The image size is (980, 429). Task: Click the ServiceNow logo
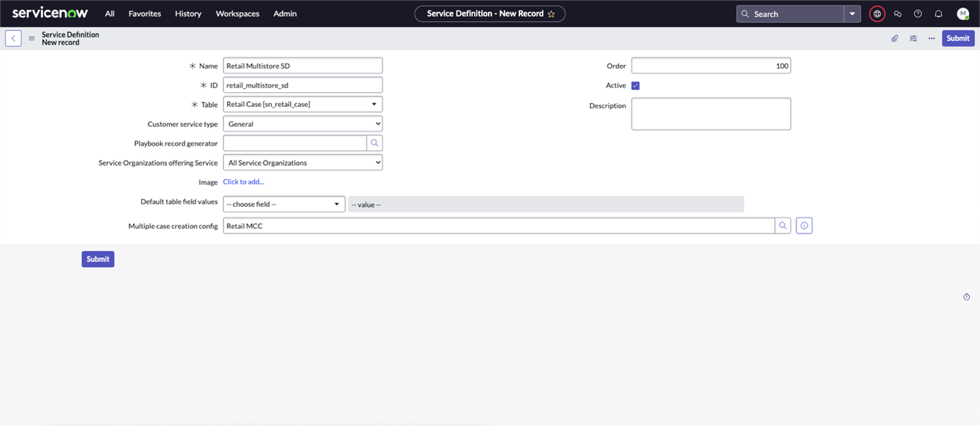click(50, 13)
